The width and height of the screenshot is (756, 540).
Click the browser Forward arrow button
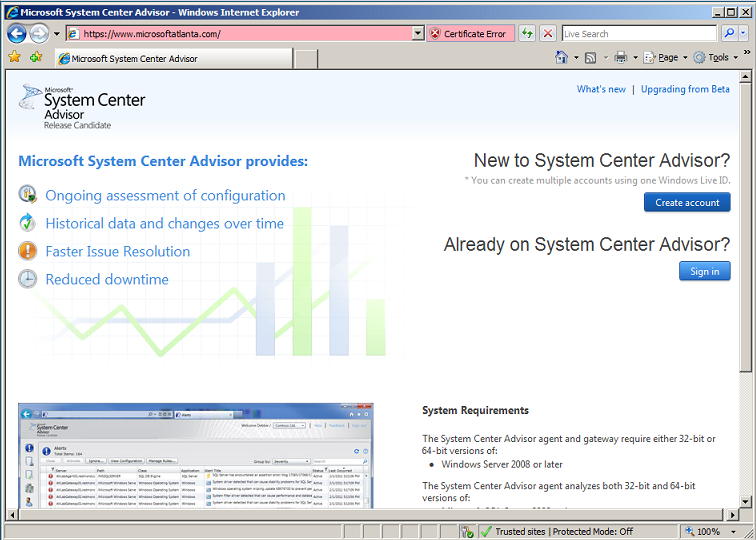tap(40, 34)
